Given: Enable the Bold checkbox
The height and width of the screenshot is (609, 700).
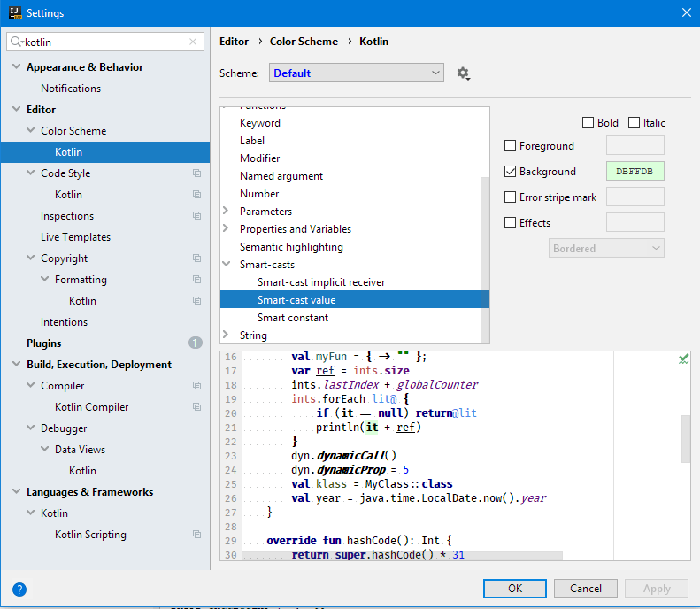Looking at the screenshot, I should click(x=588, y=123).
